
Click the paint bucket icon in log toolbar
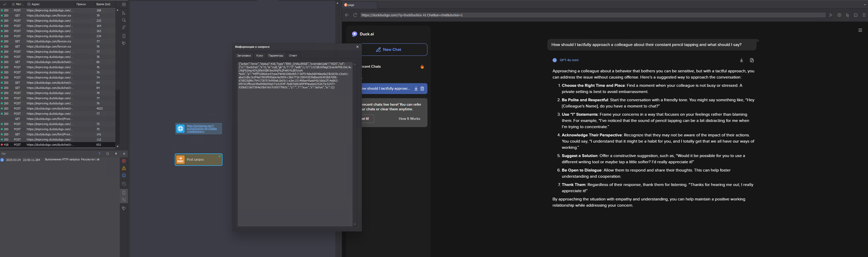[x=124, y=184]
